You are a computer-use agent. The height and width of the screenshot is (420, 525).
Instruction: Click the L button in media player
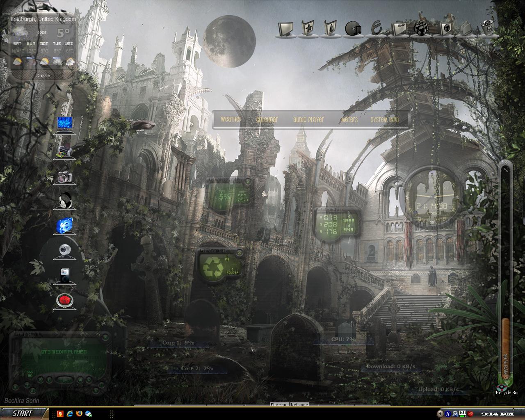pos(101,385)
